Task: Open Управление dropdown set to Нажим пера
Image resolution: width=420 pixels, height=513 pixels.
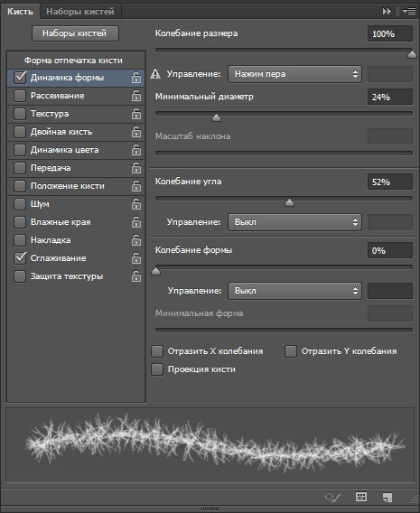Action: [x=294, y=74]
